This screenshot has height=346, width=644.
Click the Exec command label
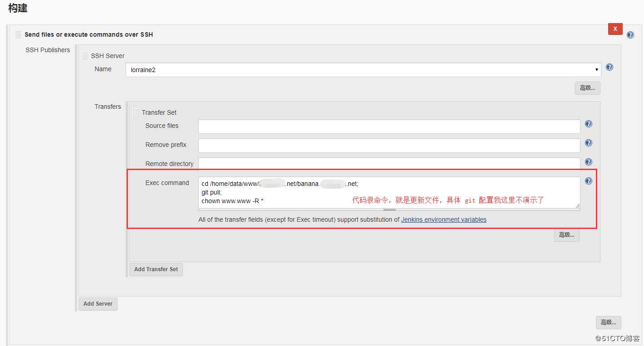coord(167,183)
